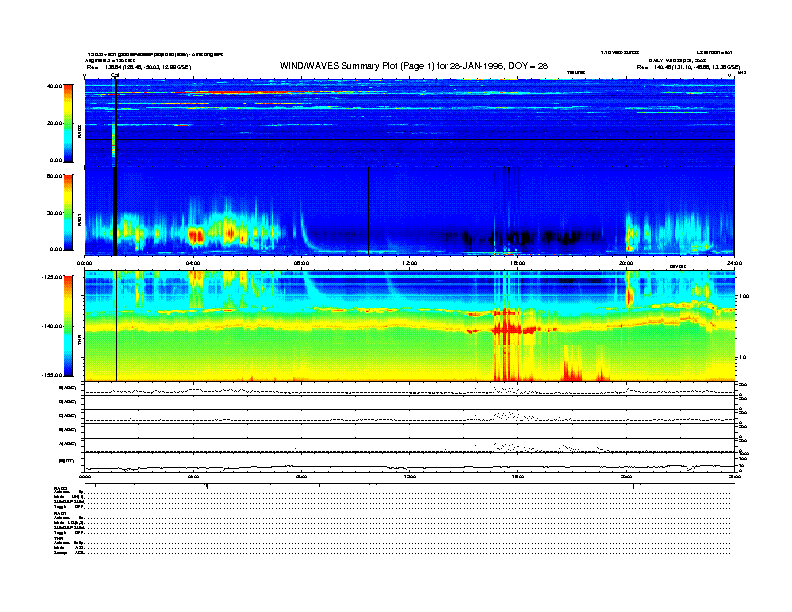The height and width of the screenshot is (612, 792).
Task: Click the 12:00 tick below RAD1 panel
Action: pos(410,263)
